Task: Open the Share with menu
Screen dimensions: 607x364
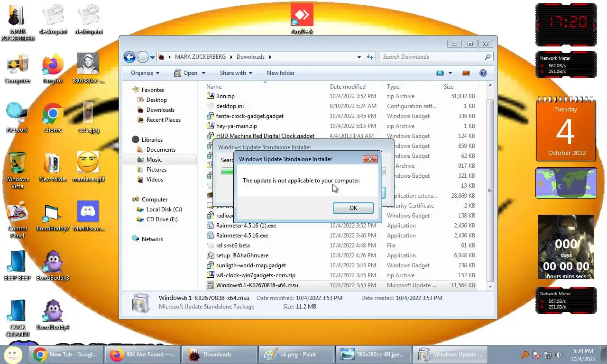Action: [236, 73]
